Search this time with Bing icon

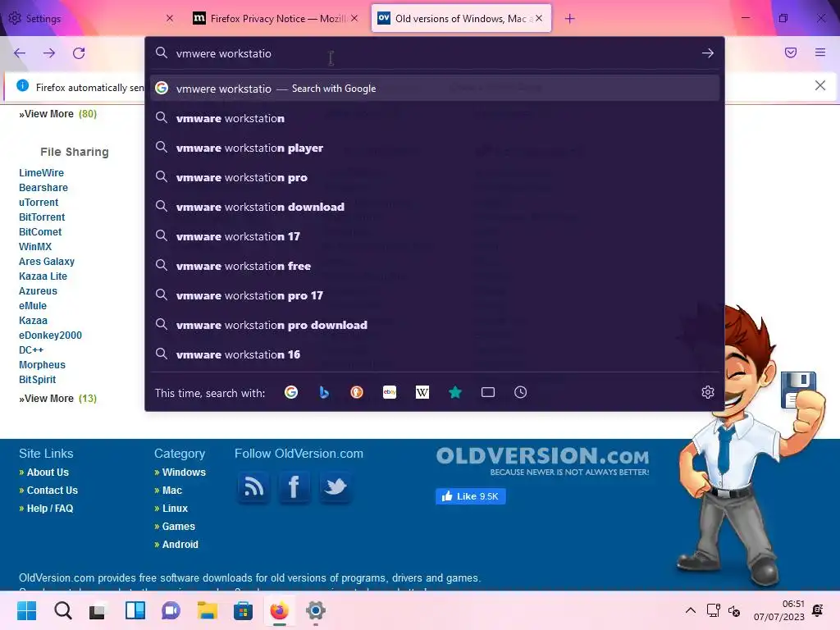pos(324,393)
